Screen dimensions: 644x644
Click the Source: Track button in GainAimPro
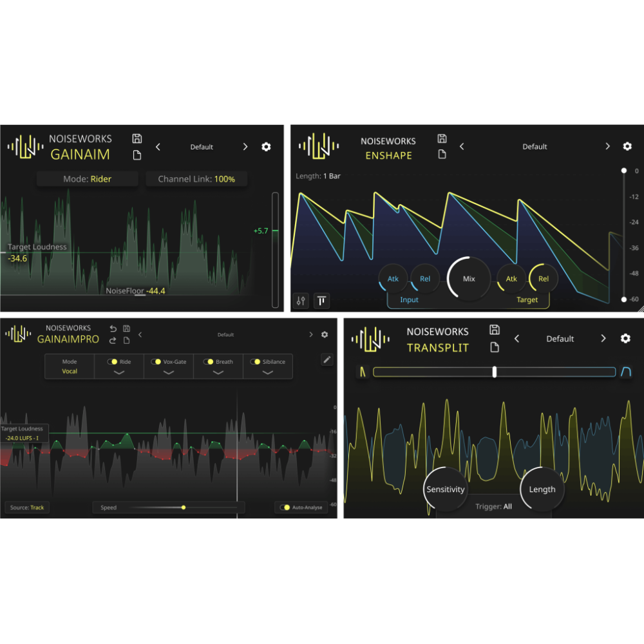pyautogui.click(x=26, y=507)
